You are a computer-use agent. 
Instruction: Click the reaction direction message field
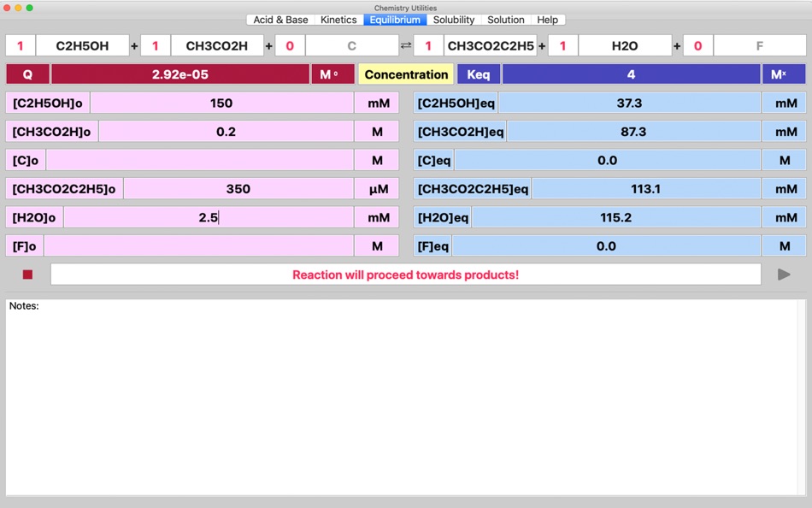(x=405, y=275)
